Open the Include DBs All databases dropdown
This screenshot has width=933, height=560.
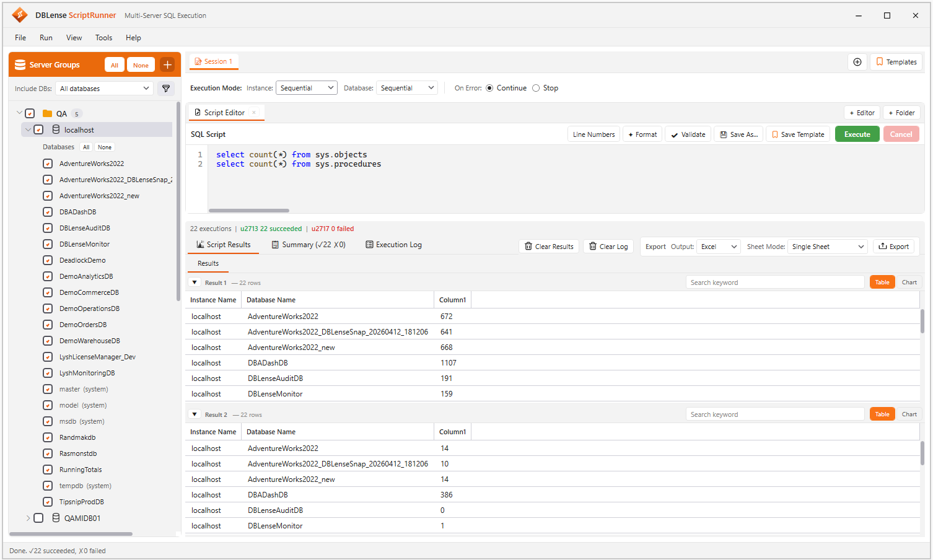tap(104, 89)
